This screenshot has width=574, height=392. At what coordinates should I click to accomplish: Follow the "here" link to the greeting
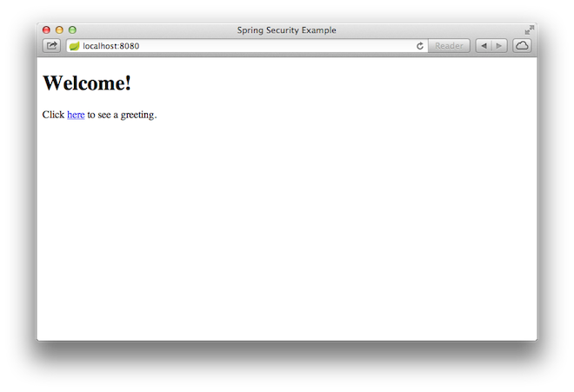click(x=76, y=115)
